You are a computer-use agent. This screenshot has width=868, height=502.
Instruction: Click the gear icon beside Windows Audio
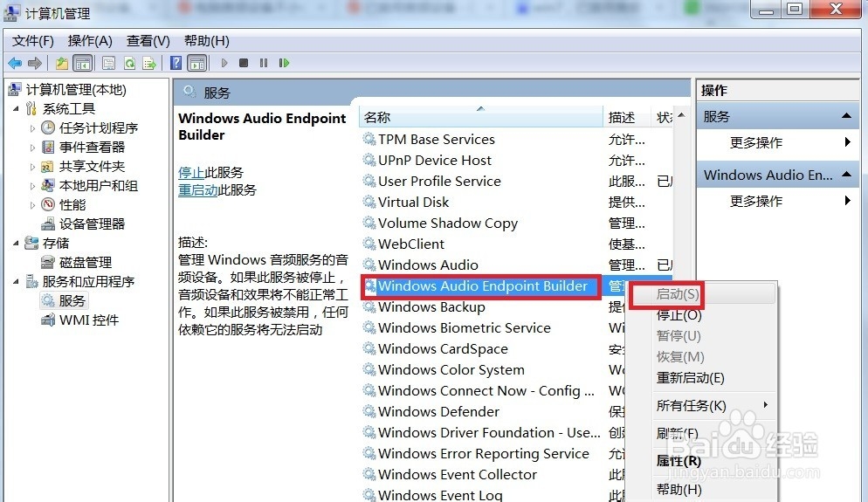click(x=369, y=265)
